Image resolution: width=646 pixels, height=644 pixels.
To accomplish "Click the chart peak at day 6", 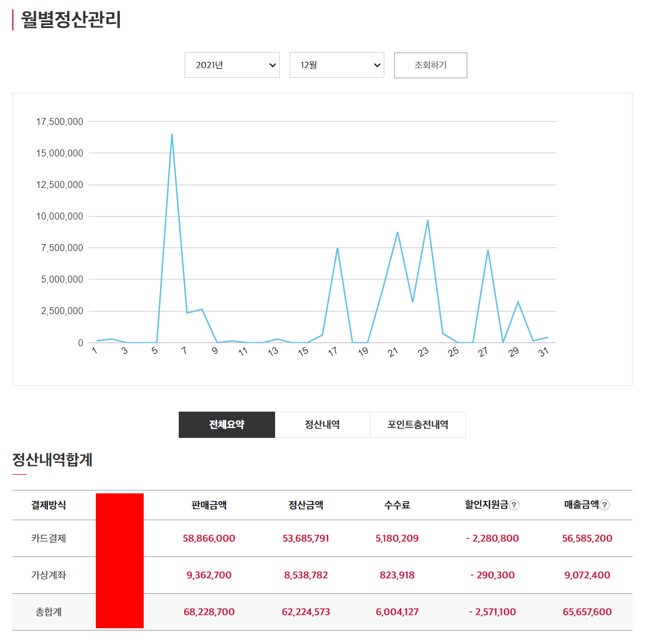I will pos(172,134).
